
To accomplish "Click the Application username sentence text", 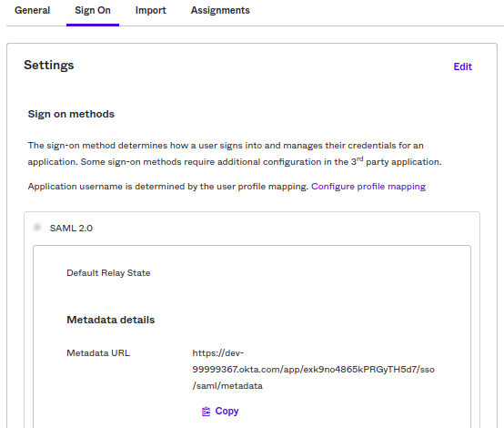I will 168,187.
